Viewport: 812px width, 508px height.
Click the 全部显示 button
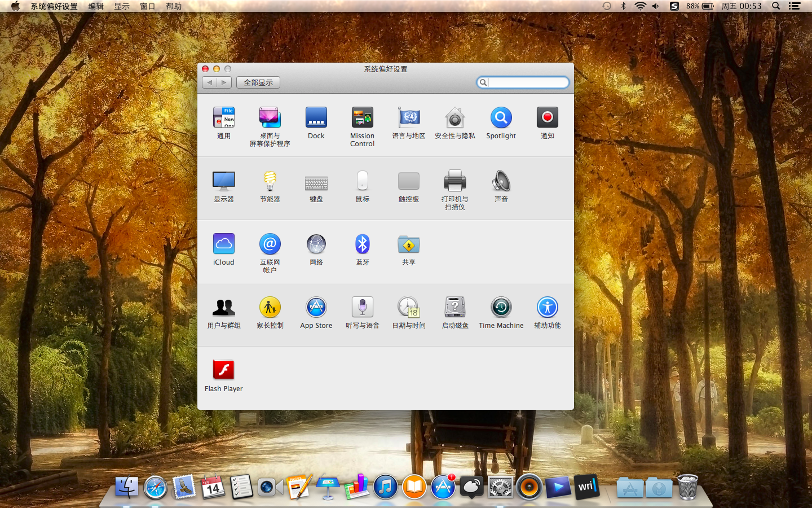pos(258,82)
